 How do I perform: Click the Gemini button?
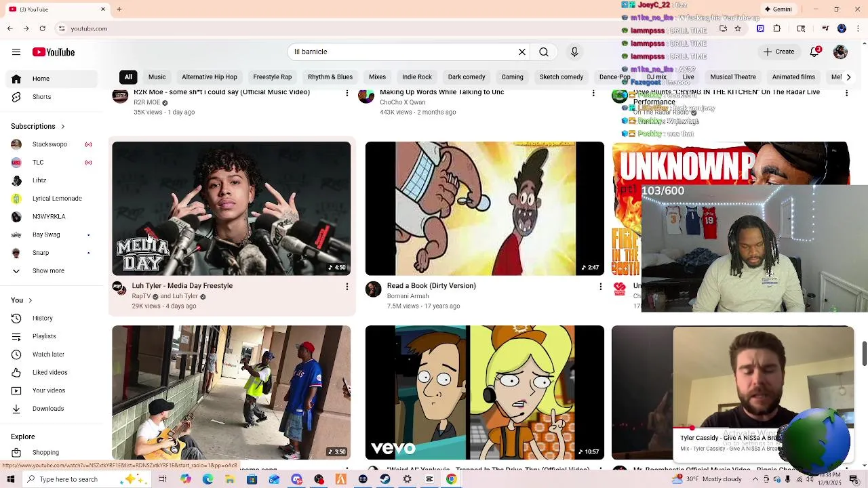pos(778,9)
